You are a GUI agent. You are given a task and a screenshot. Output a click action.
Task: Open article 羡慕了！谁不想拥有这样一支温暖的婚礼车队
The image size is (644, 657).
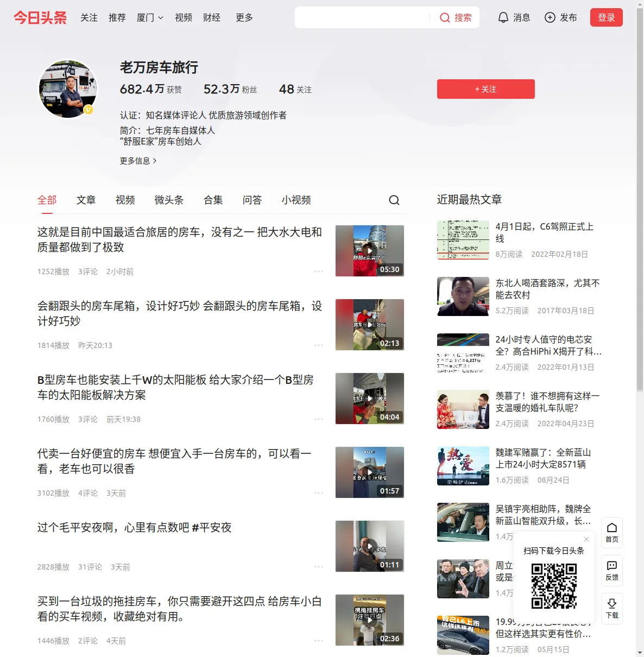548,402
